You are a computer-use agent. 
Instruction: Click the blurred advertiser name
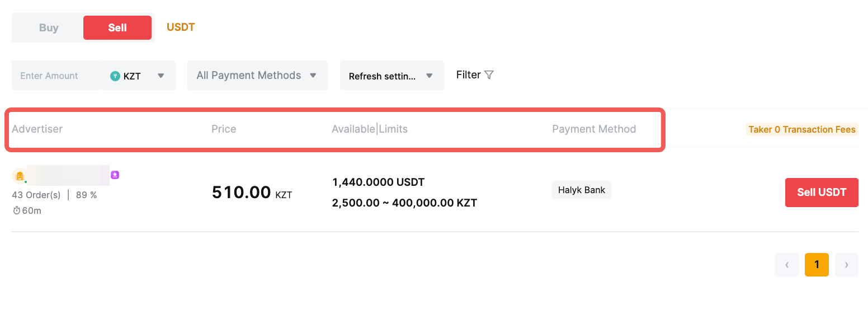(x=68, y=175)
